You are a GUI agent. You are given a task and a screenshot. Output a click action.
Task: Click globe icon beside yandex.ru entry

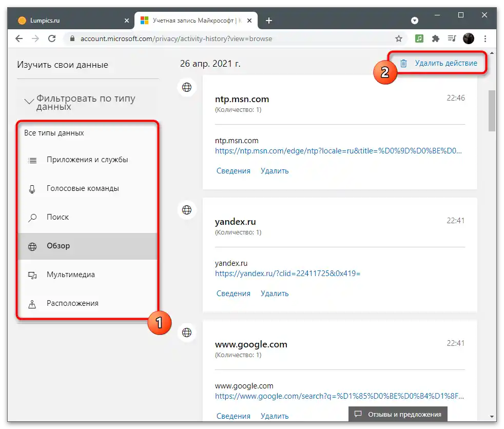(x=187, y=210)
